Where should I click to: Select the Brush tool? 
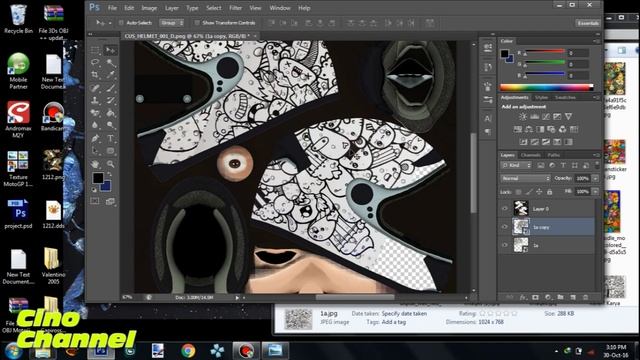pos(110,88)
